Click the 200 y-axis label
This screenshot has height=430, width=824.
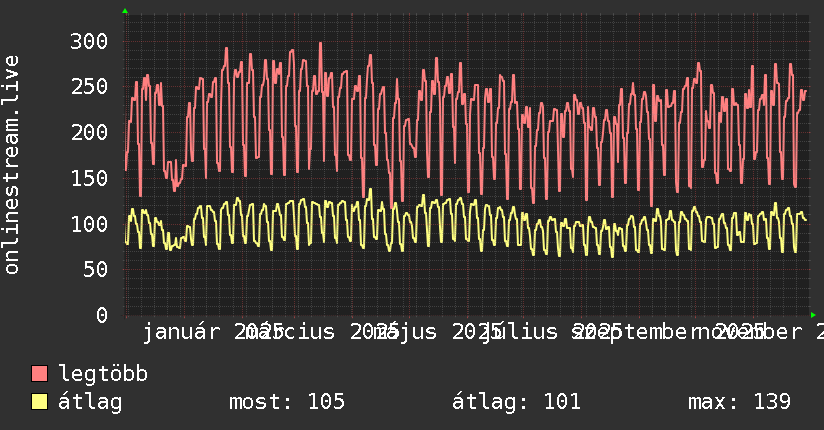(x=89, y=132)
